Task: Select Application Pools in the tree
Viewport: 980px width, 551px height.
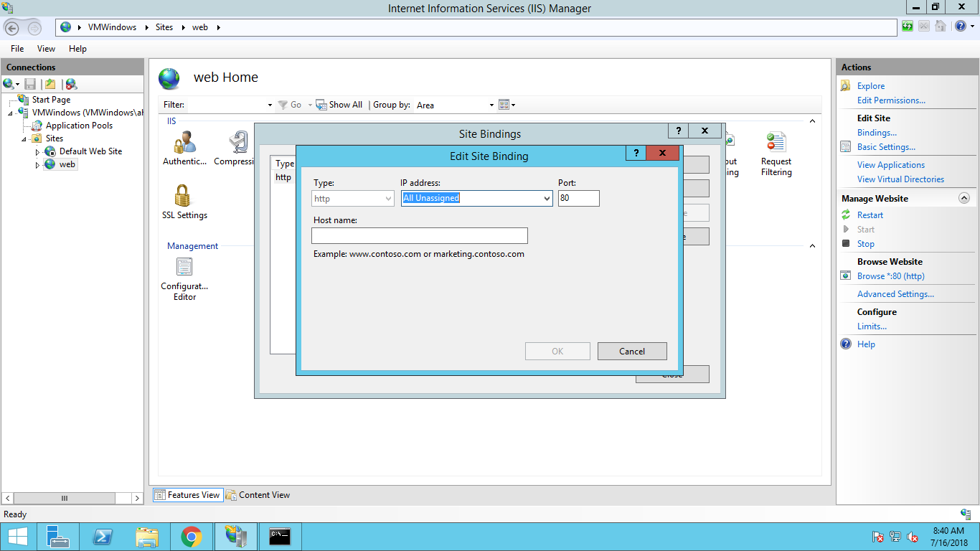Action: 79,126
